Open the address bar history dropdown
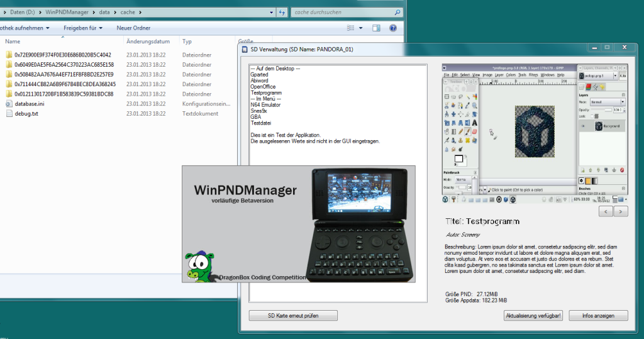 [270, 12]
